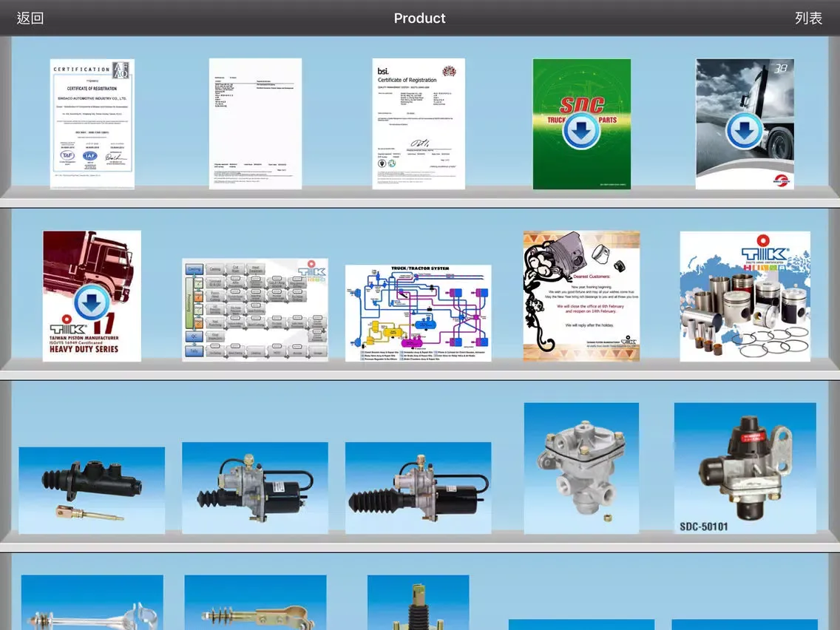This screenshot has height=630, width=840.
Task: Select the black clutch master cylinder image
Action: pyautogui.click(x=92, y=490)
